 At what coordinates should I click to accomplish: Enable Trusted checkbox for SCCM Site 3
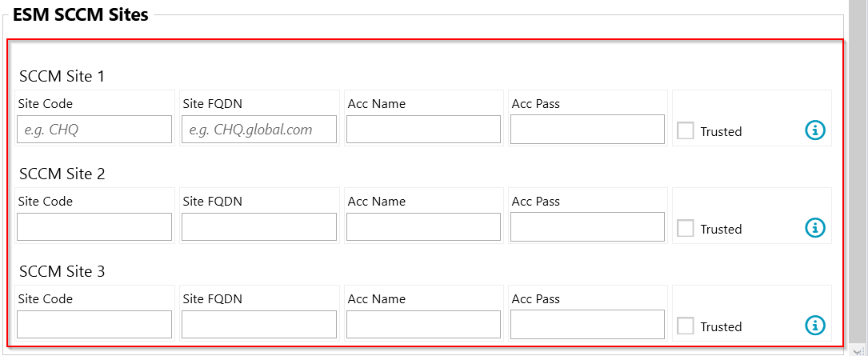point(686,326)
